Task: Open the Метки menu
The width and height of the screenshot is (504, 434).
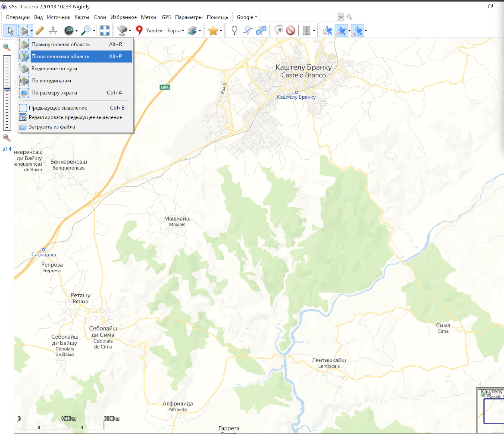Action: [148, 17]
